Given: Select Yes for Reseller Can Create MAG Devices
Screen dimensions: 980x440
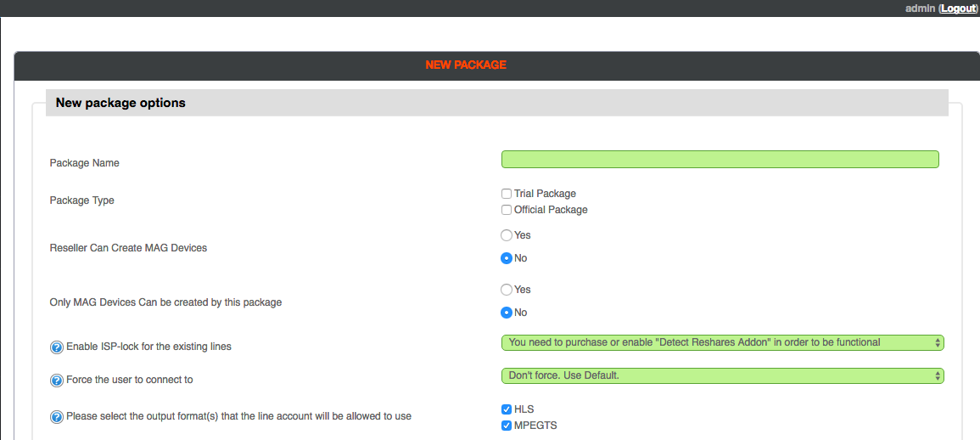Looking at the screenshot, I should [x=507, y=235].
